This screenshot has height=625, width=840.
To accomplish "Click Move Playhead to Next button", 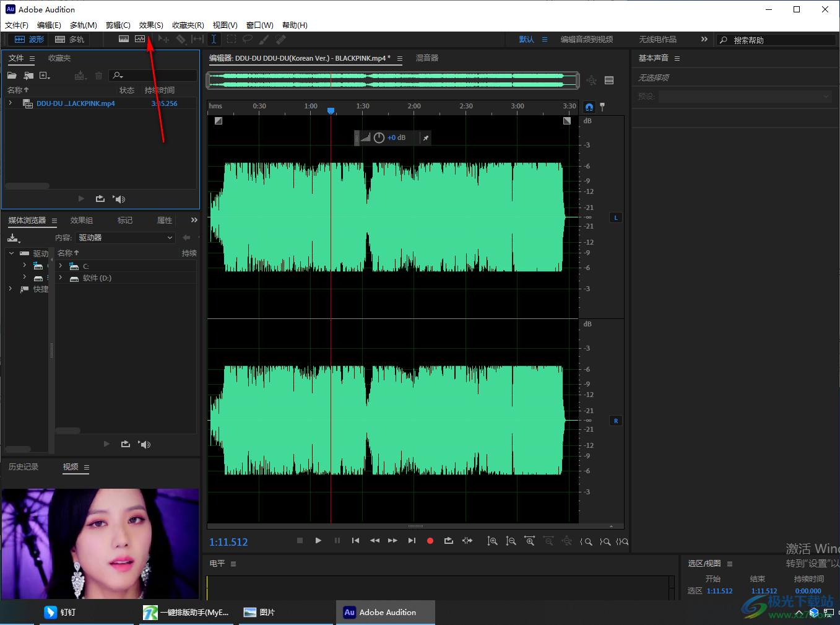I will (412, 541).
